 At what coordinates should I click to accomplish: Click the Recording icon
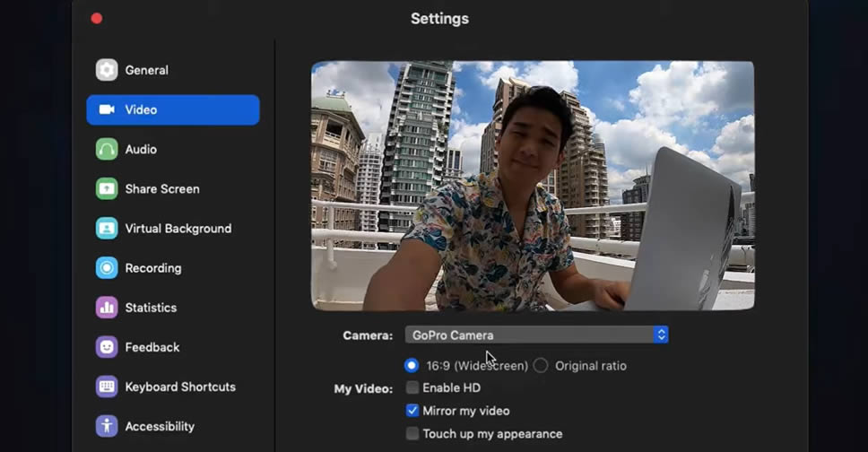click(107, 267)
